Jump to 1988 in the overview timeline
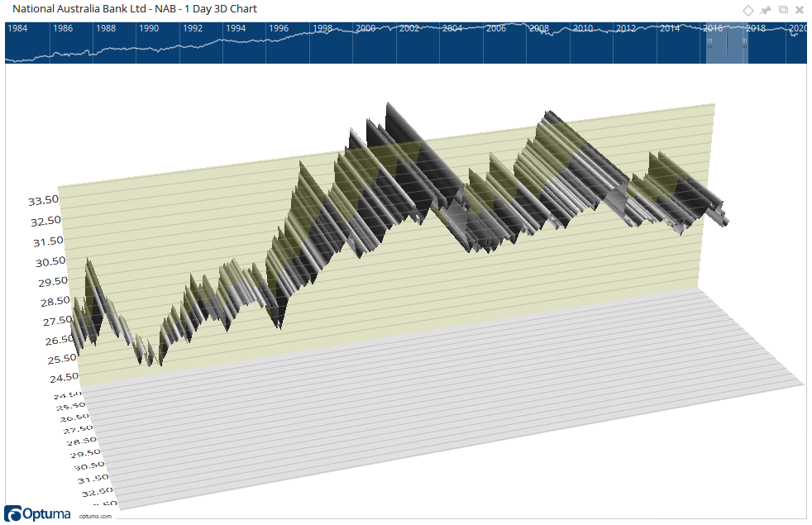 [x=106, y=28]
